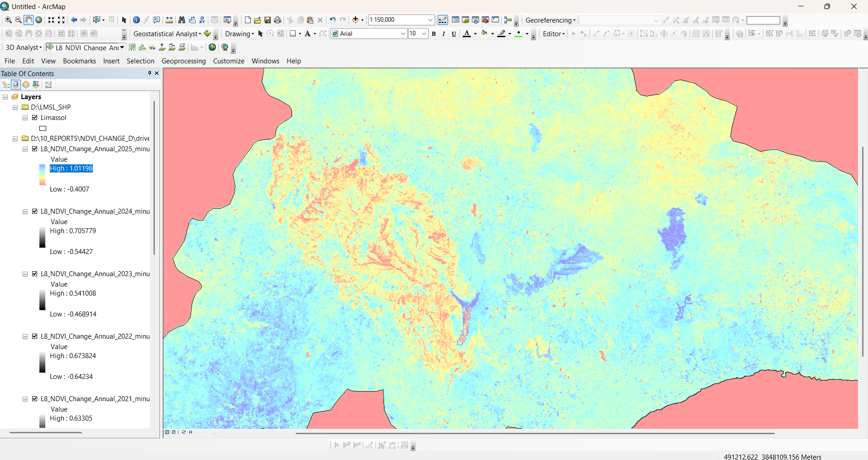
Task: Click the Georeferencing toolbar menu button
Action: tap(550, 20)
